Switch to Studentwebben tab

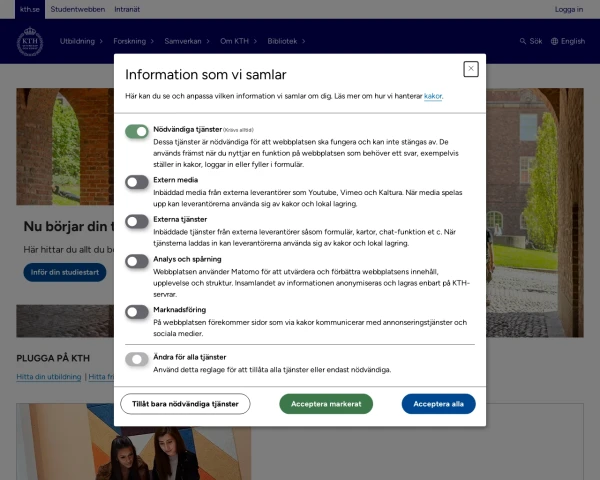[x=78, y=9]
